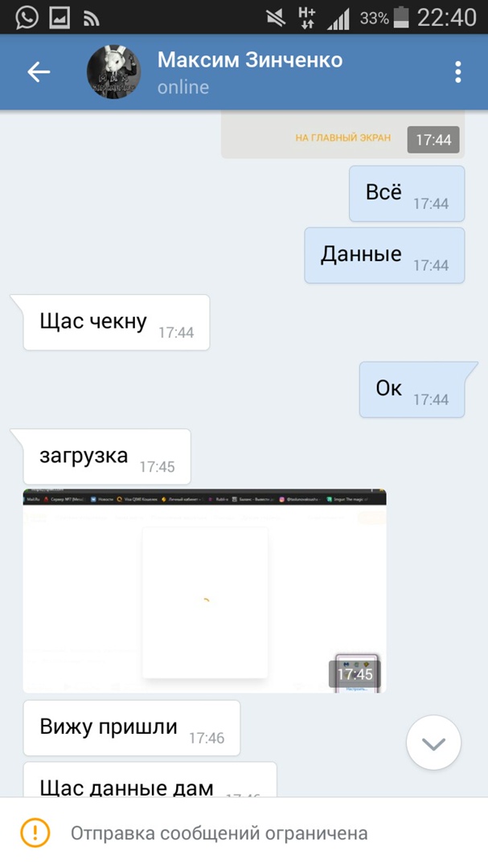The image size is (488, 868).
Task: Jump to latest messages with down chevron
Action: click(x=433, y=743)
